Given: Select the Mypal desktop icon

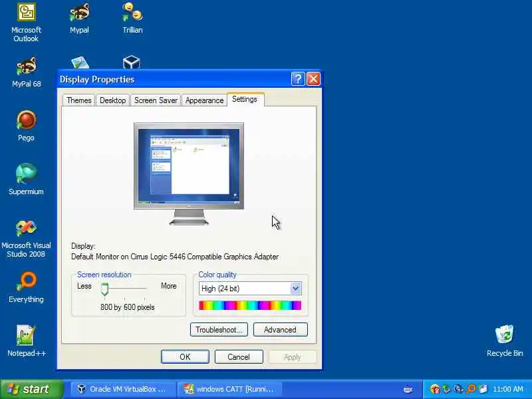Looking at the screenshot, I should 79,19.
